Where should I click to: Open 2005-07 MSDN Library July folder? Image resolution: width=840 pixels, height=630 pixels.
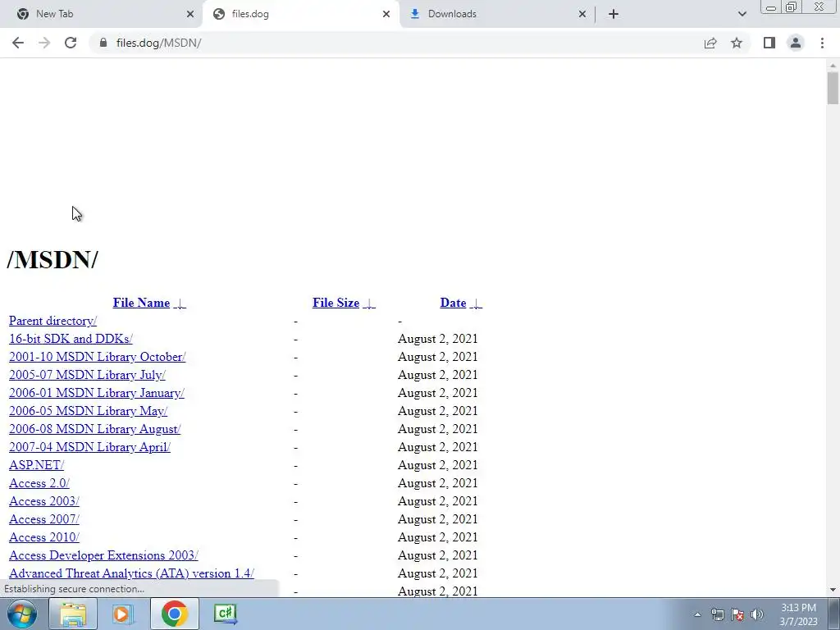coord(87,375)
